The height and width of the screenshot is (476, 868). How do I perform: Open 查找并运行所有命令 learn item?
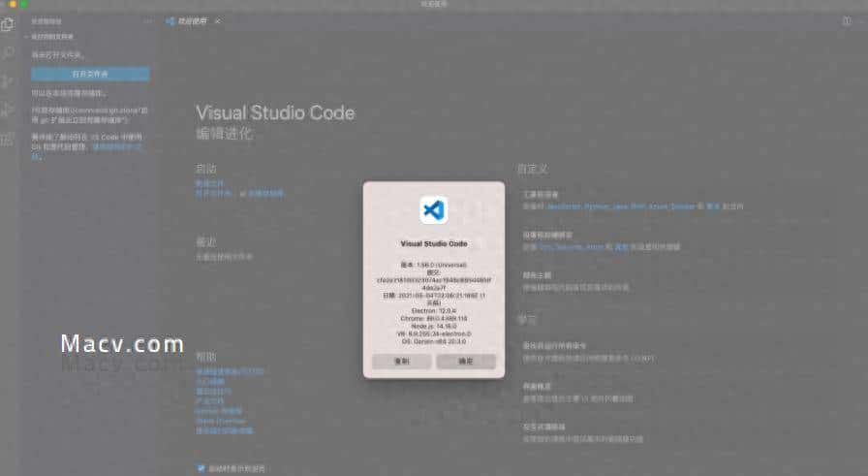point(554,346)
